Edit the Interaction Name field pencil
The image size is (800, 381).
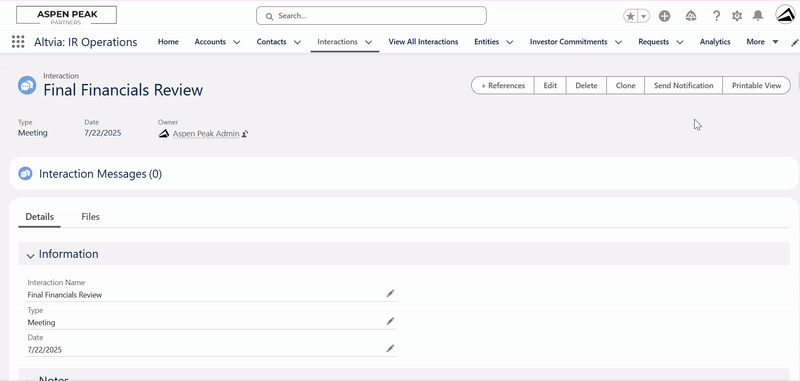click(x=390, y=293)
